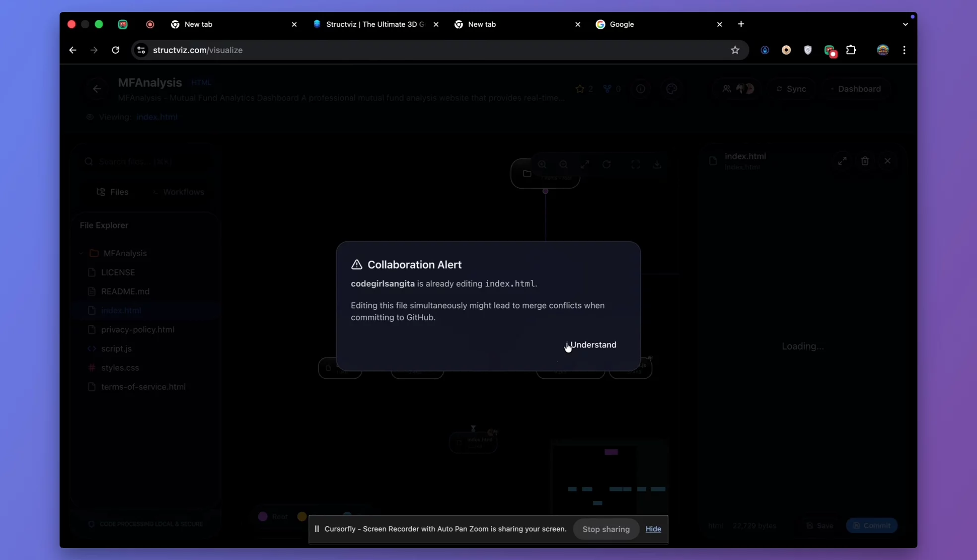Click the purple Root legend dot
The image size is (977, 560).
pyautogui.click(x=263, y=517)
